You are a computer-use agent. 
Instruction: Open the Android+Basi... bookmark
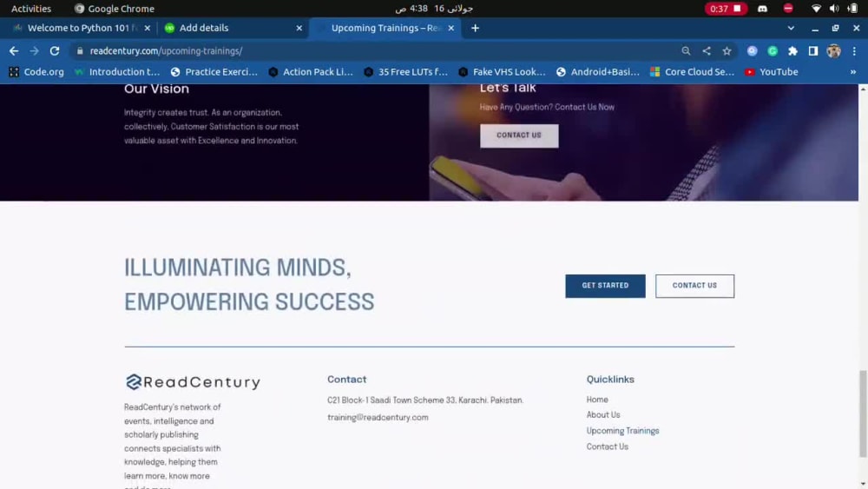click(x=598, y=72)
